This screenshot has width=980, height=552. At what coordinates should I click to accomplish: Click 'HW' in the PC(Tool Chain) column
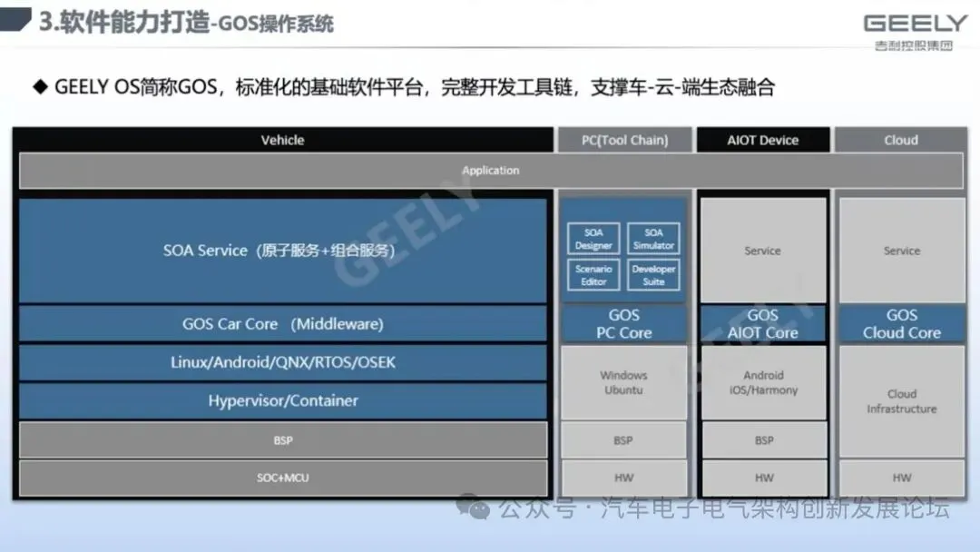point(623,478)
